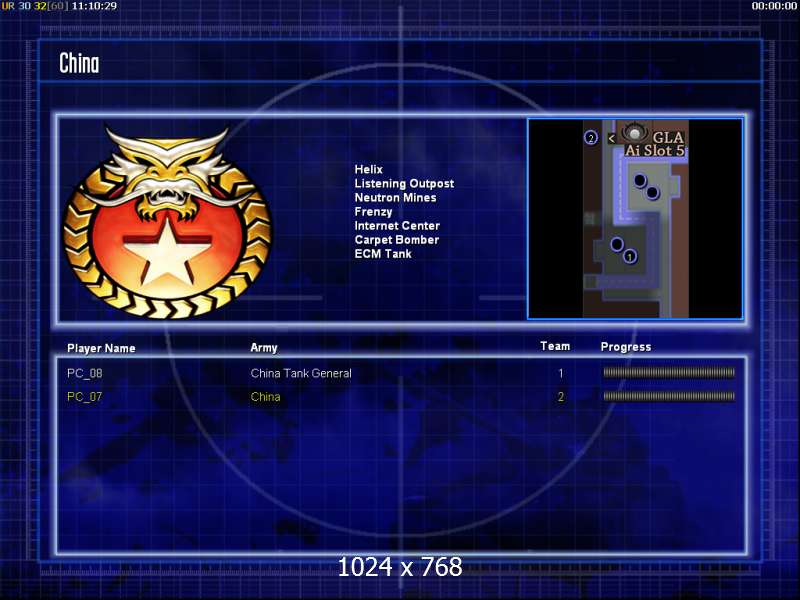The image size is (800, 600).
Task: Click the yellow 'China' army cell
Action: click(265, 397)
